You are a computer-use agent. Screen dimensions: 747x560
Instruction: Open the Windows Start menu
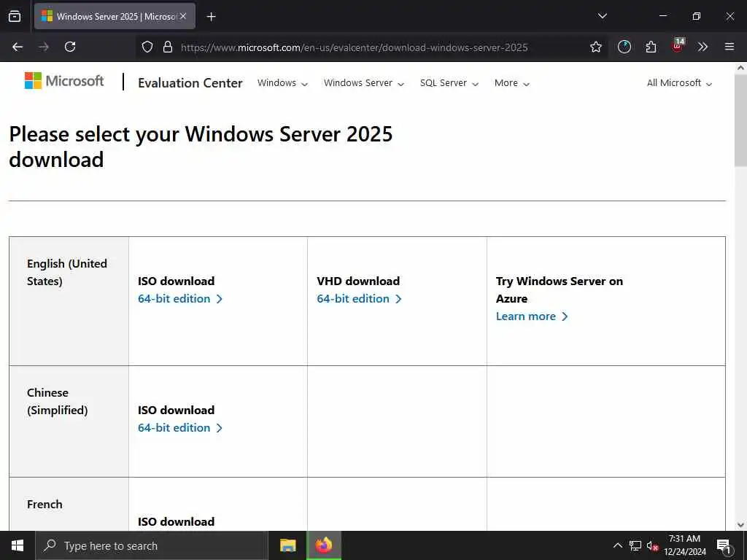tap(18, 545)
